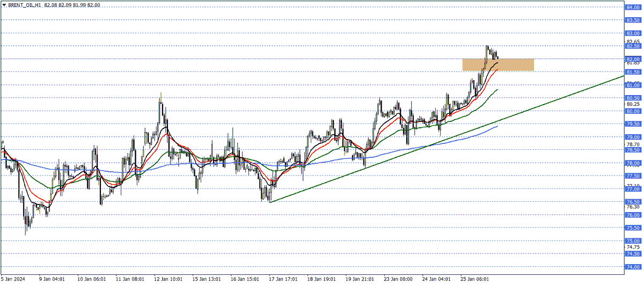Click the BRENT_OIL,H1 chart title text

point(24,5)
